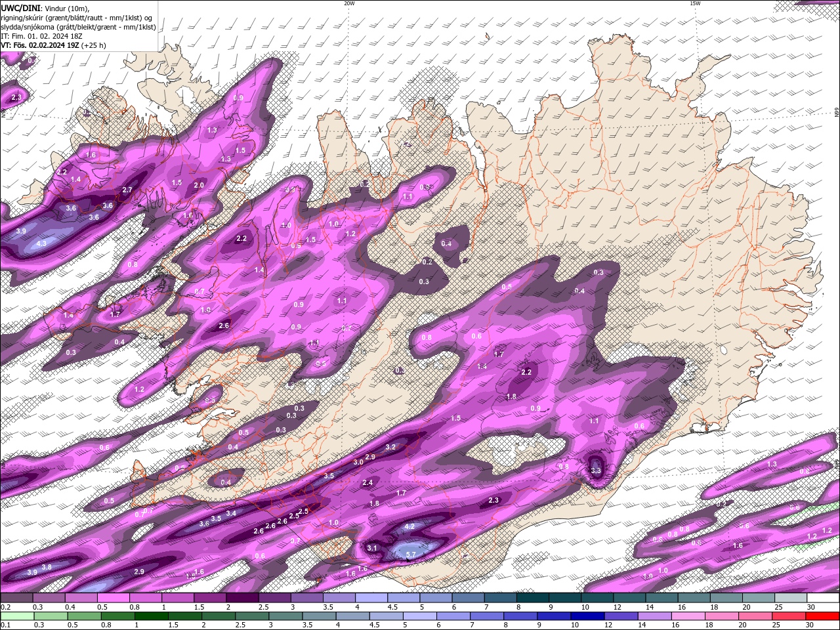This screenshot has height=630, width=840.
Task: Click the 'VT: Fös. 02.02.2024 19Z' valid time line
Action: 53,46
